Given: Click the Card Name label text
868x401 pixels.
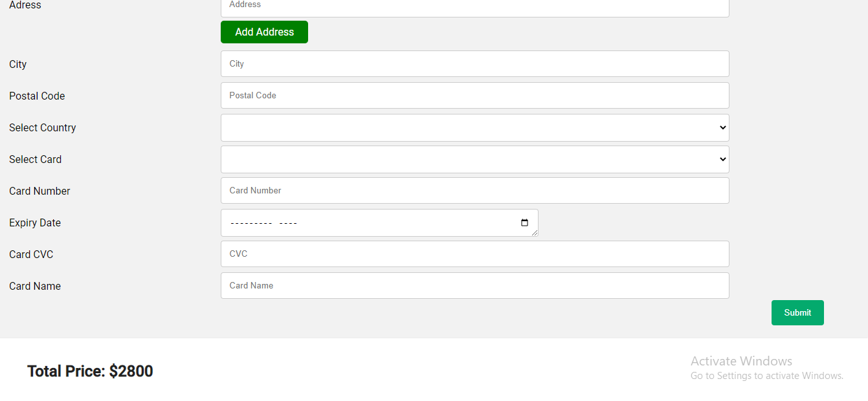Looking at the screenshot, I should tap(35, 286).
